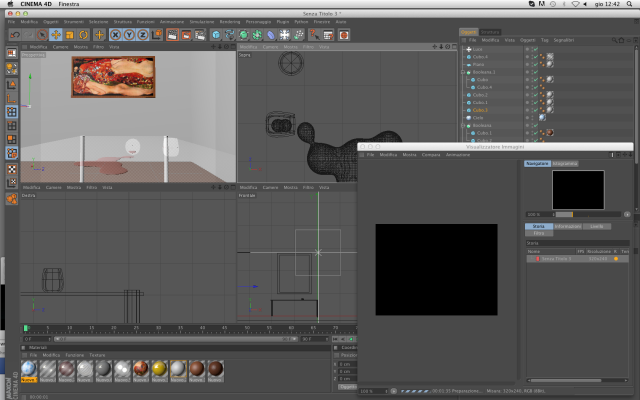Activate the Rotate tool icon
Image resolution: width=640 pixels, height=400 pixels.
click(x=84, y=35)
